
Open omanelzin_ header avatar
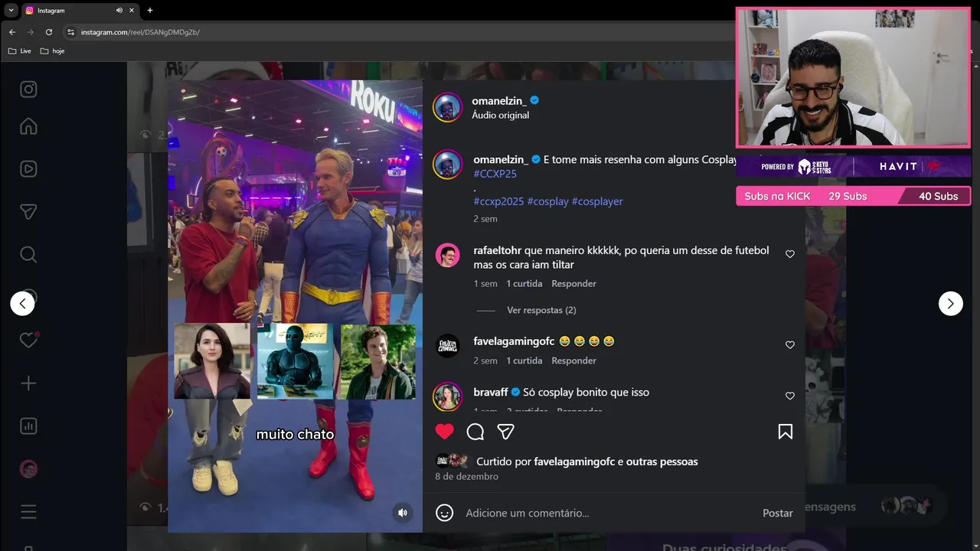[x=448, y=107]
